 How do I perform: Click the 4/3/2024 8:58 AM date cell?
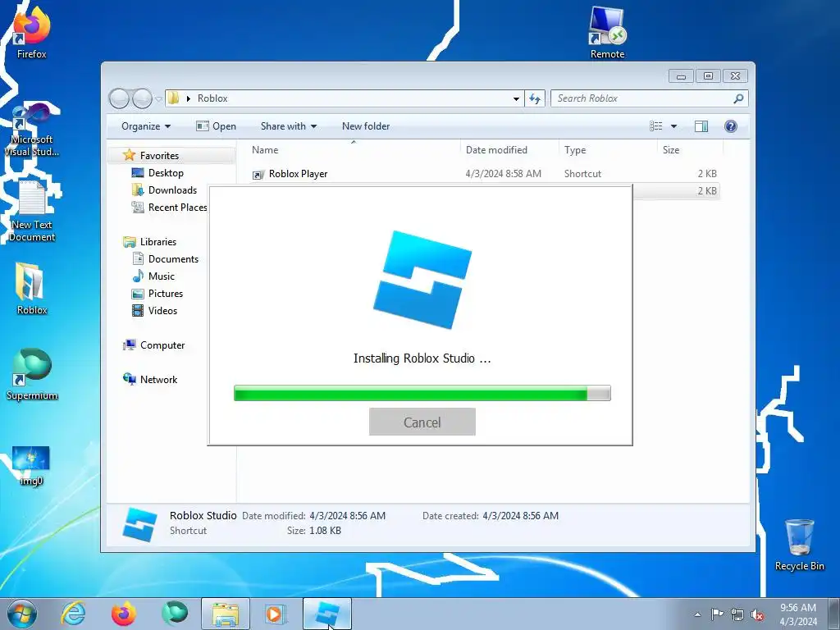tap(503, 174)
